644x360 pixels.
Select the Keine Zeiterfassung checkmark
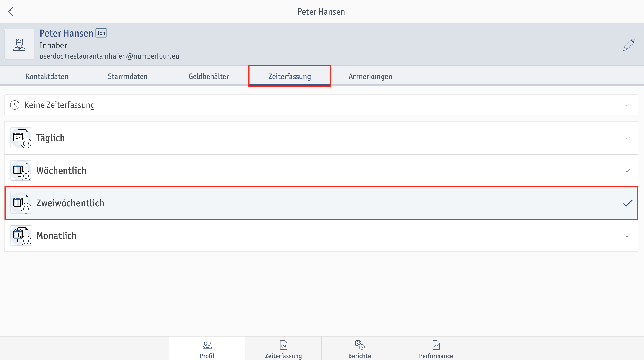[628, 105]
